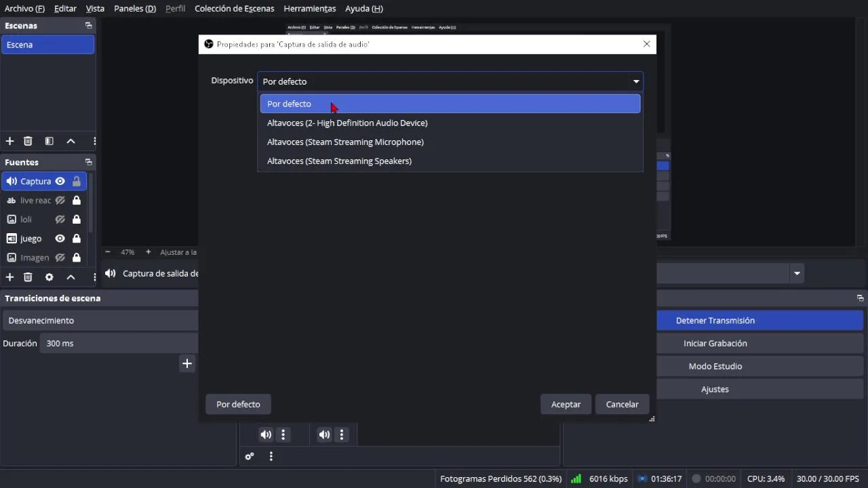Image resolution: width=868 pixels, height=488 pixels.
Task: Mute the first audio mixer channel
Action: [x=266, y=435]
